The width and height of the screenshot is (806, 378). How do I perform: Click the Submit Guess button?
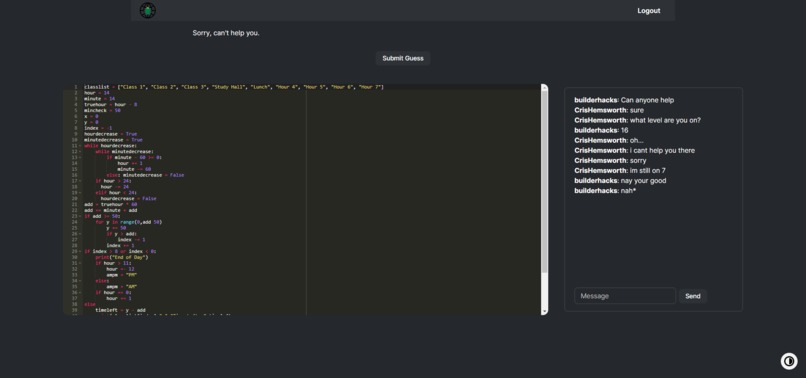[x=403, y=58]
